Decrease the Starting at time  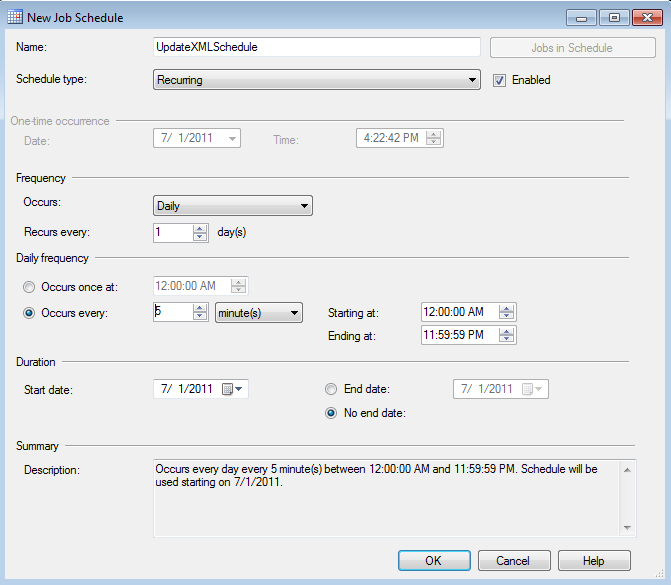pos(506,317)
